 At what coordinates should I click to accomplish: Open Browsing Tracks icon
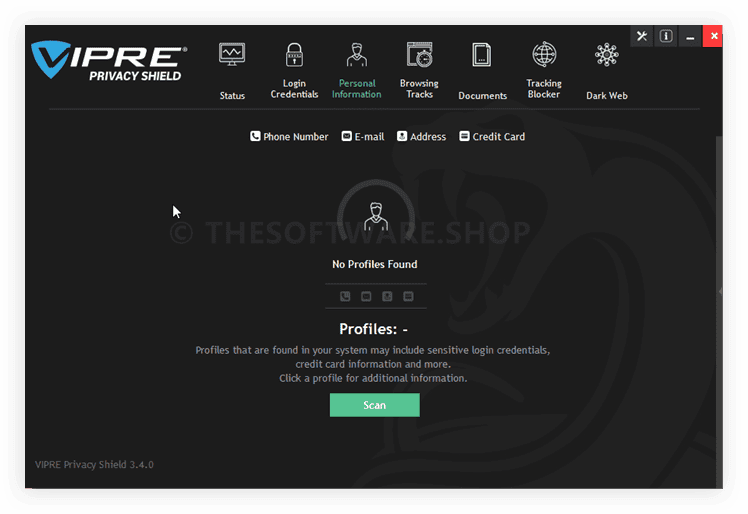[419, 55]
